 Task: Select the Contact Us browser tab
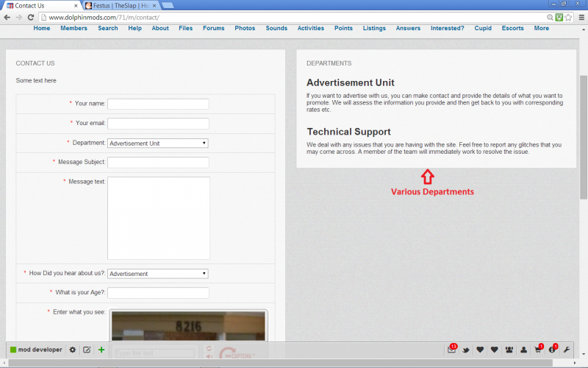[41, 6]
